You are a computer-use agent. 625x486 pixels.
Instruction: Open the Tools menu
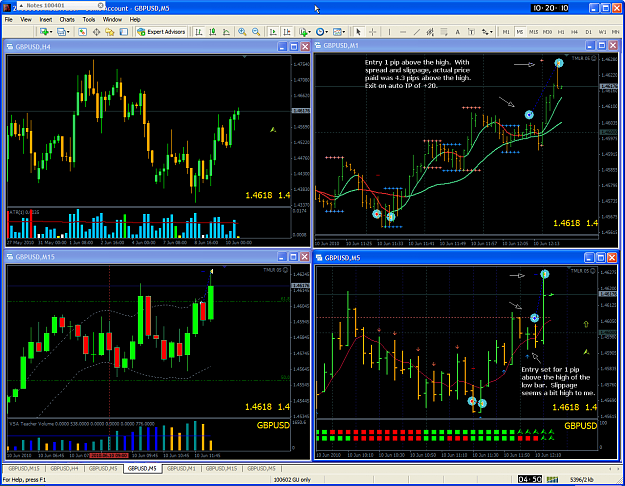(x=89, y=20)
